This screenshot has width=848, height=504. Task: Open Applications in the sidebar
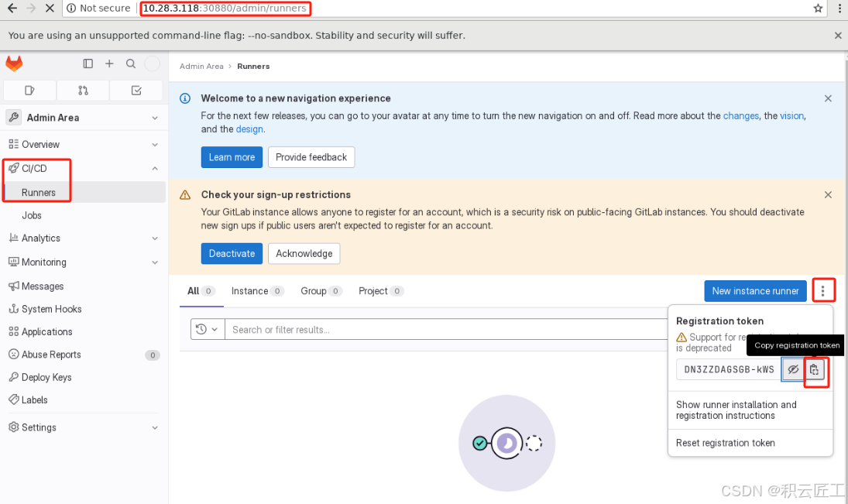[84, 331]
